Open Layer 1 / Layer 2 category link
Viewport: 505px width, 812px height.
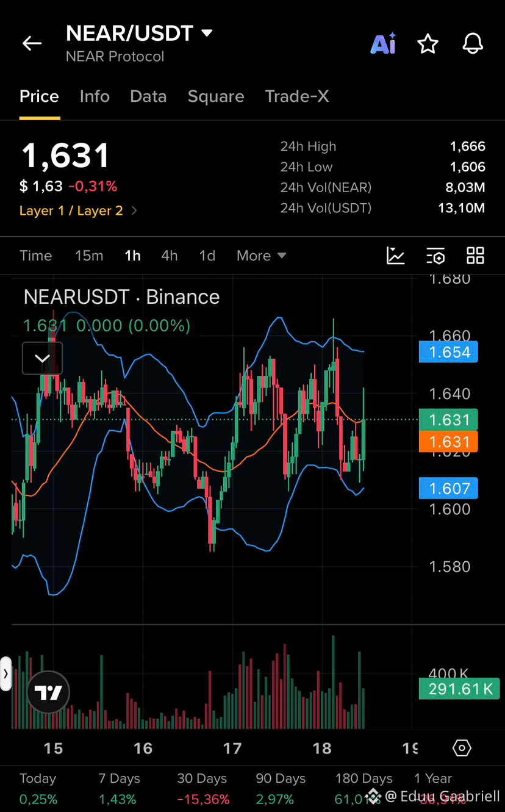78,210
